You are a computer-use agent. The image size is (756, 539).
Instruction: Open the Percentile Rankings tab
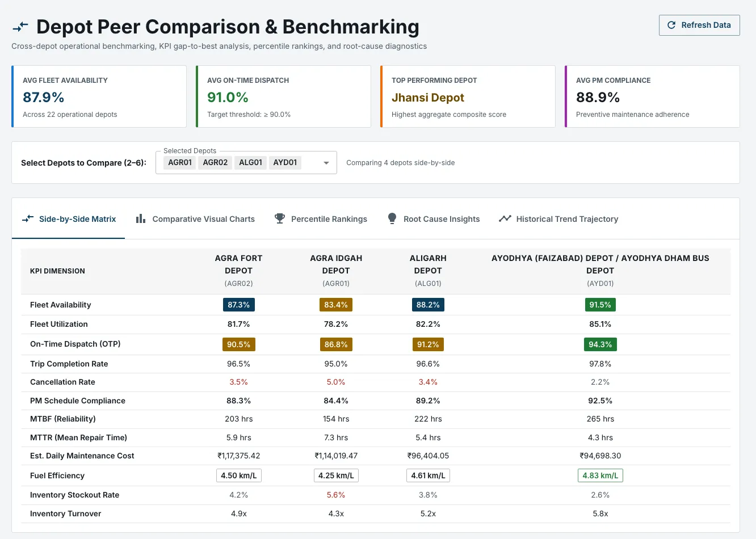point(321,219)
